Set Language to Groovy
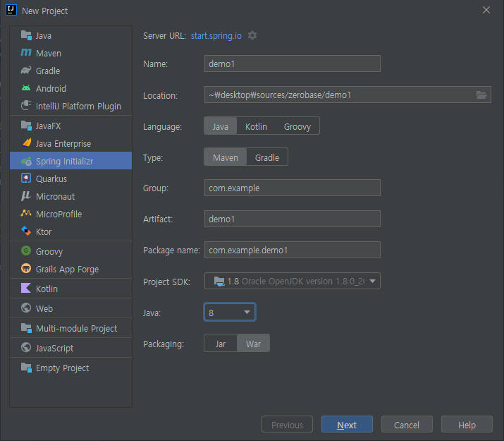This screenshot has width=504, height=441. pyautogui.click(x=297, y=126)
